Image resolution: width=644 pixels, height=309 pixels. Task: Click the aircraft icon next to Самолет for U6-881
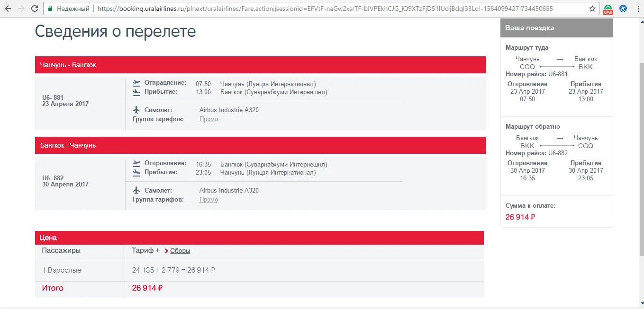(137, 110)
